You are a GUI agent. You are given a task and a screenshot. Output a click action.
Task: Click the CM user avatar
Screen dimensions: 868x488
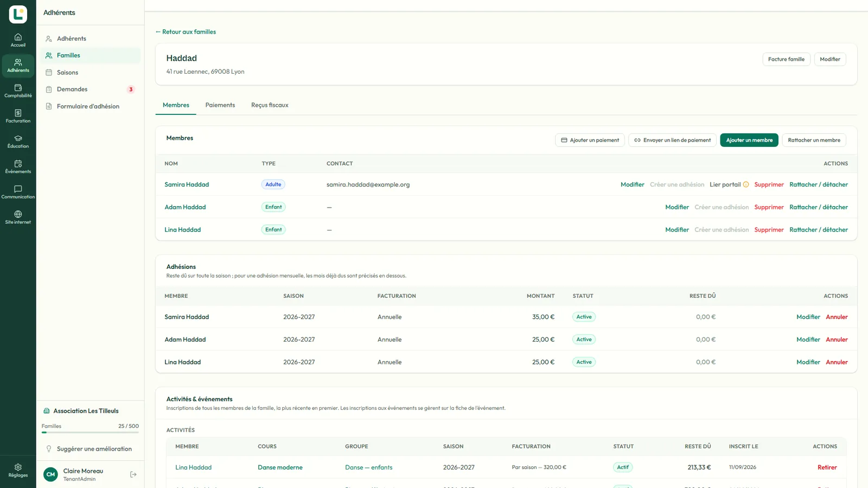[x=50, y=474]
